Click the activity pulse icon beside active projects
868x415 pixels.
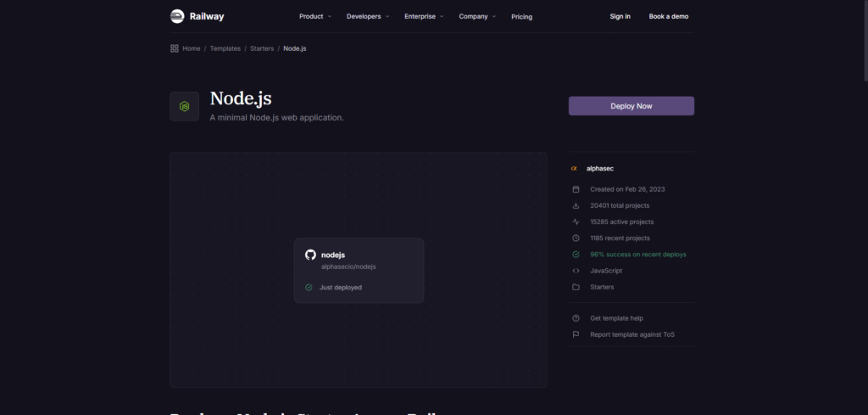576,222
